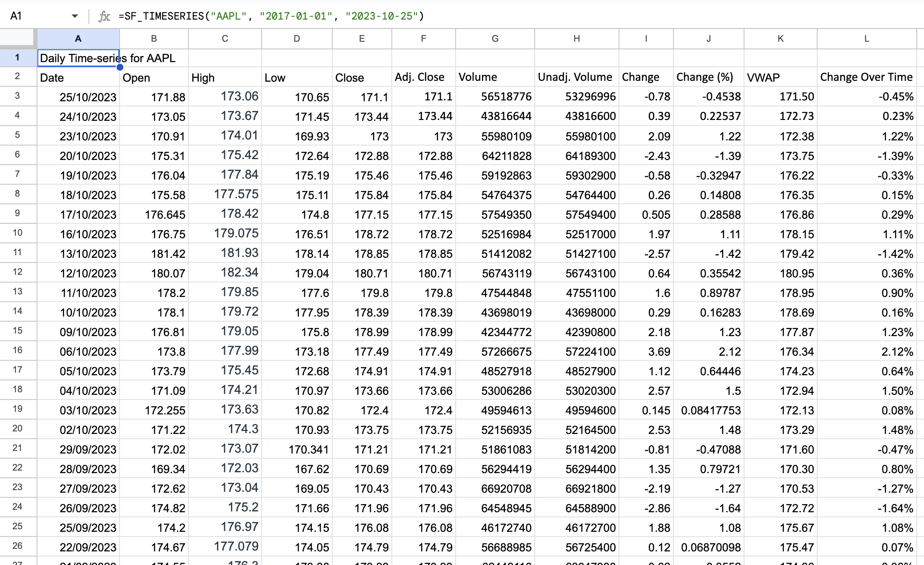Click the 'VWAP' header cell
This screenshot has width=924, height=565.
pyautogui.click(x=781, y=77)
